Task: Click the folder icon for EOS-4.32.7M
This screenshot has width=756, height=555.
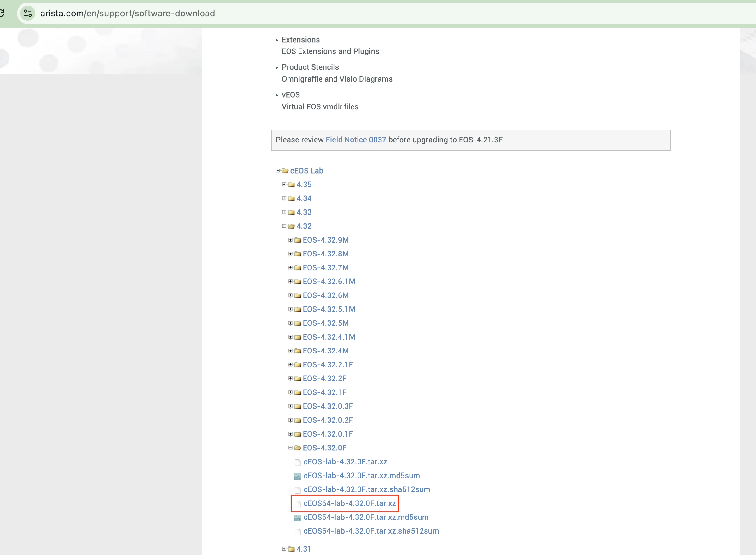Action: coord(298,268)
